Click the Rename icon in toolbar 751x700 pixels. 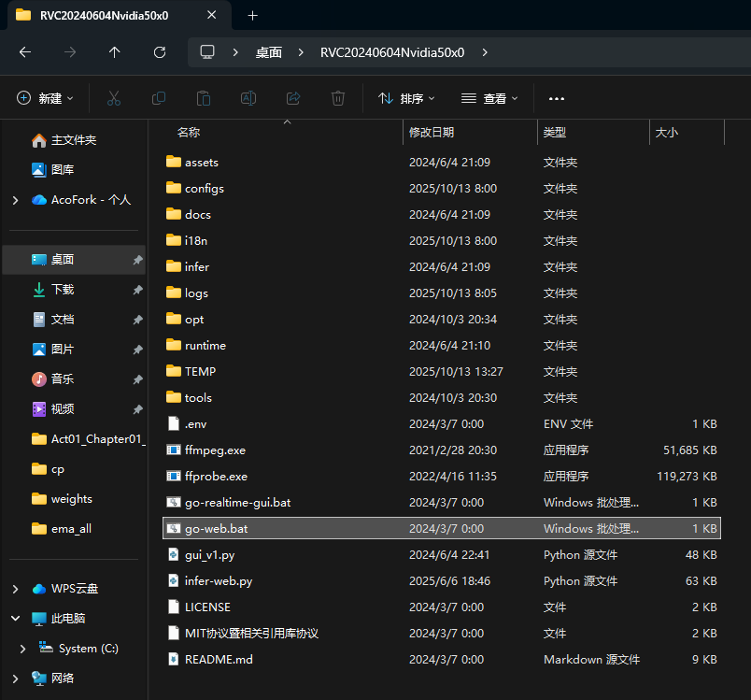[x=248, y=98]
